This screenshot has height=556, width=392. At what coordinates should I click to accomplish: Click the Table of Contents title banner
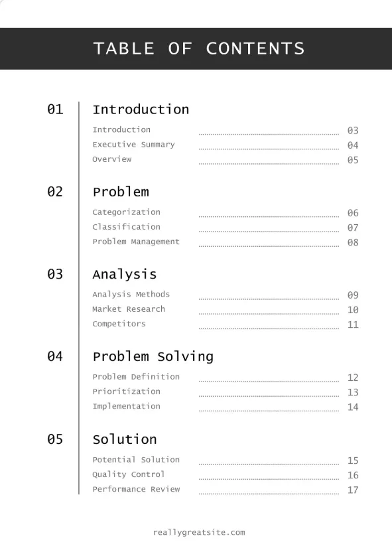(196, 48)
